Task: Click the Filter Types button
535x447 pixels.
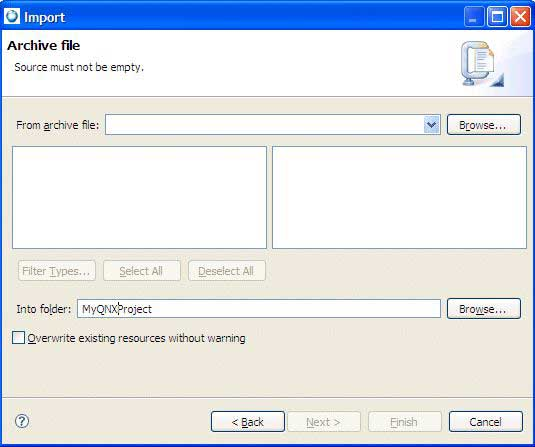Action: [57, 271]
